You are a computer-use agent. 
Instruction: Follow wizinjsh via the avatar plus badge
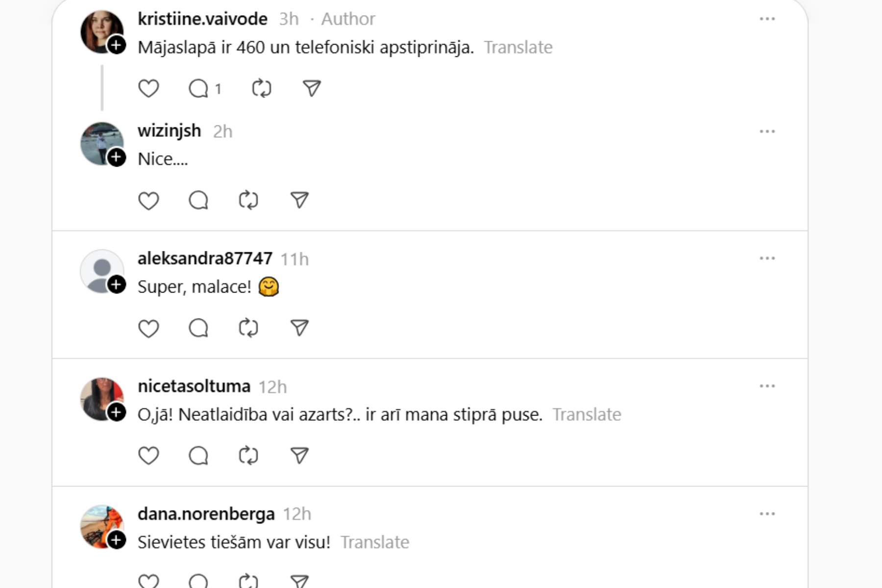116,158
